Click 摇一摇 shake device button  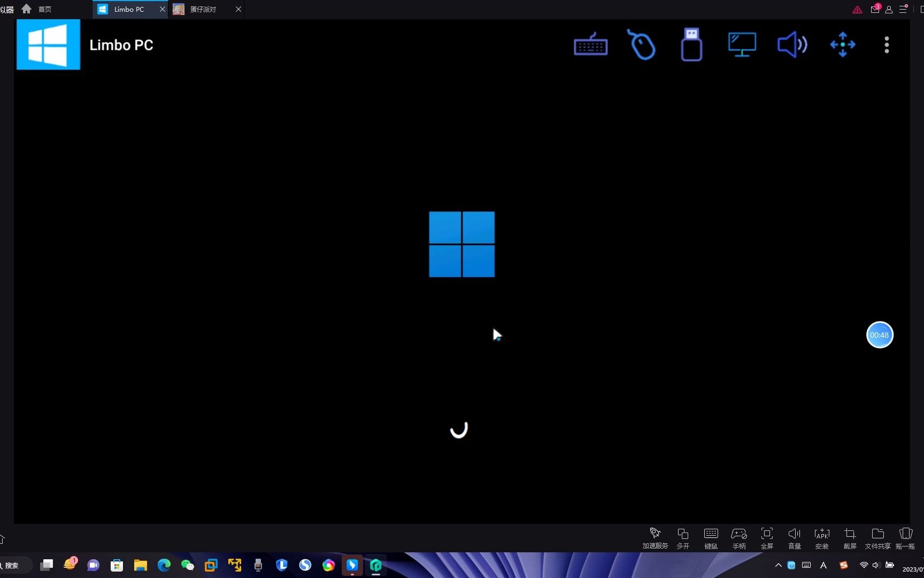point(905,538)
